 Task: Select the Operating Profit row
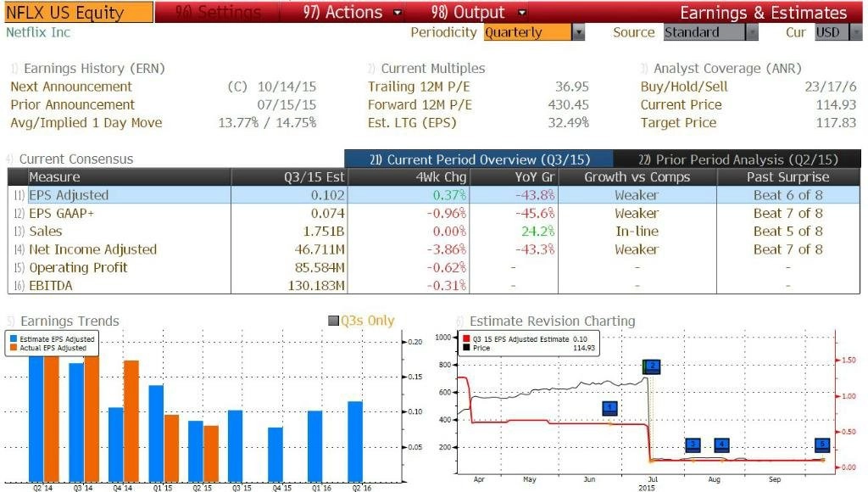click(434, 267)
